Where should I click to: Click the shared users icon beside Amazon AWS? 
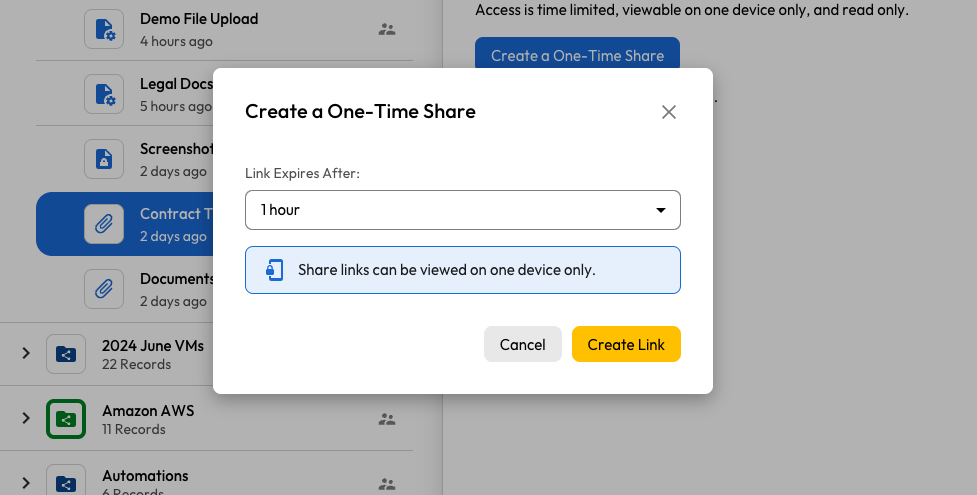[387, 419]
